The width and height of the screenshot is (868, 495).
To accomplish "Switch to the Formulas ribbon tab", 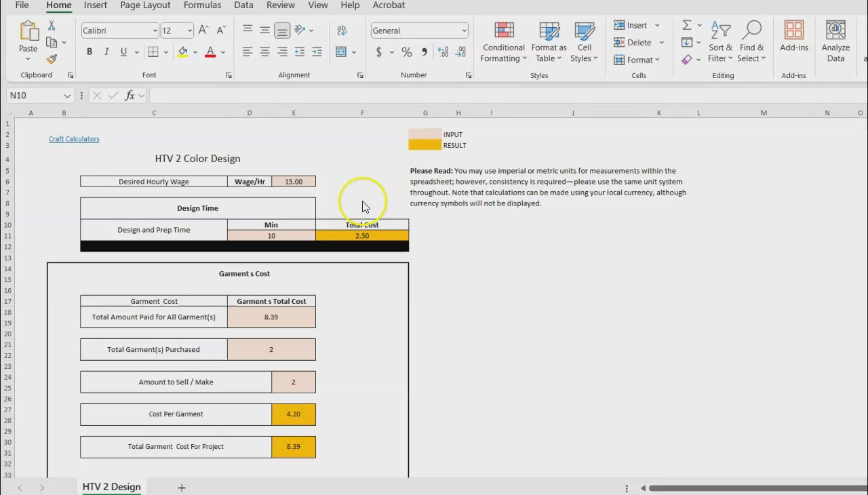I will pyautogui.click(x=202, y=5).
